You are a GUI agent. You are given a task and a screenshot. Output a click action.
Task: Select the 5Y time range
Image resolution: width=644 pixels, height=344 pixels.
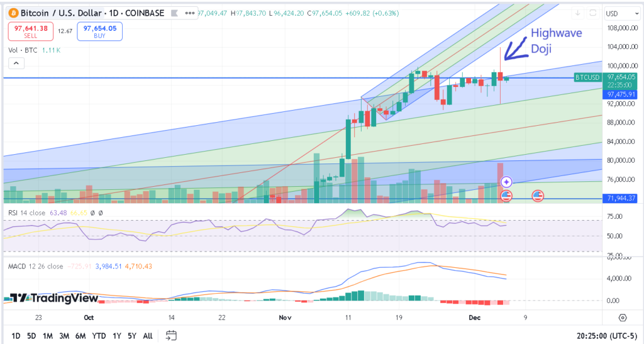132,336
